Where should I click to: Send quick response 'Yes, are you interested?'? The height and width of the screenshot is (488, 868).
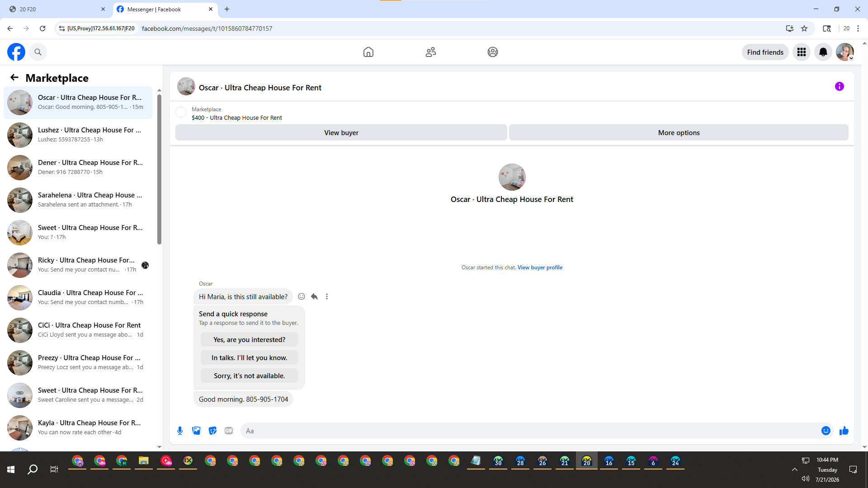point(249,339)
